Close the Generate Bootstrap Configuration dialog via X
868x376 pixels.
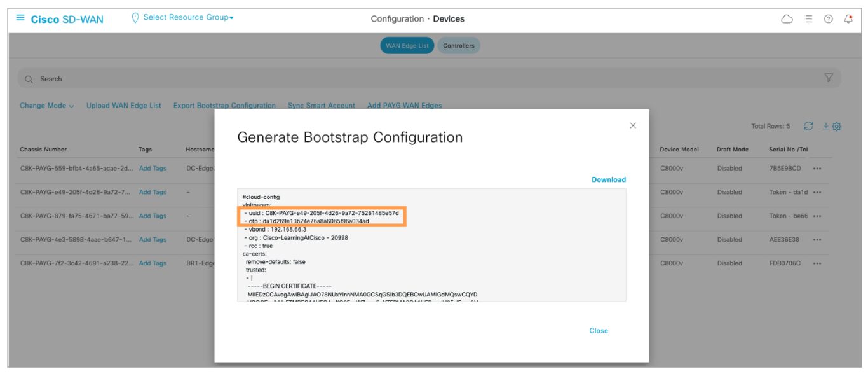coord(633,125)
